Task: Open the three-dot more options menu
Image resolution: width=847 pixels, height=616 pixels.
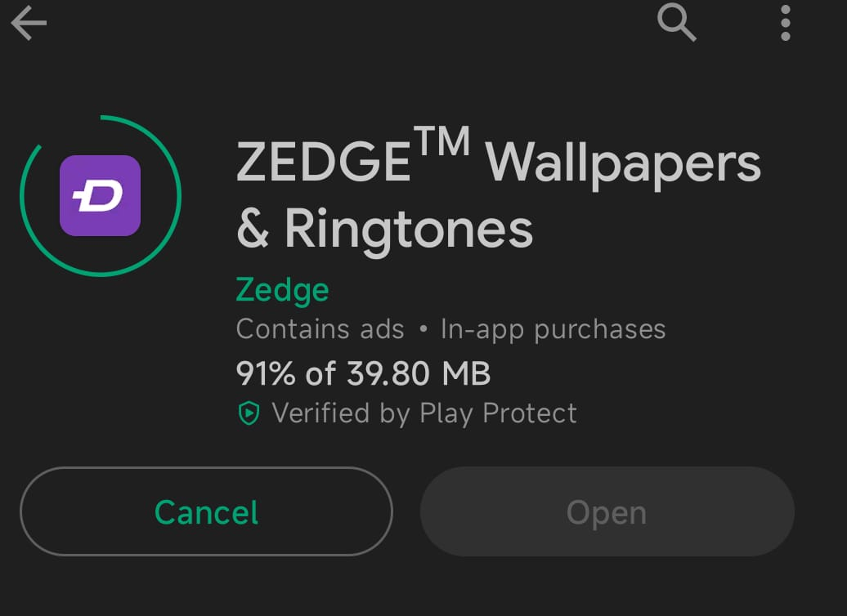Action: point(786,23)
